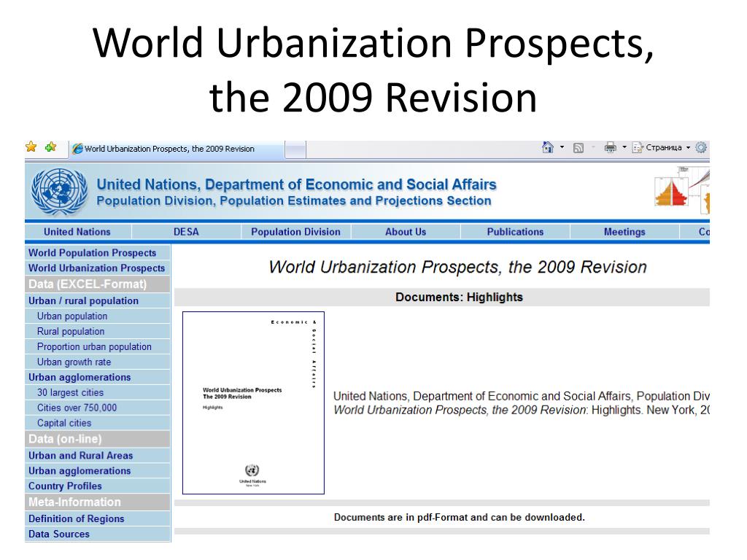Image resolution: width=747 pixels, height=560 pixels.
Task: Open the Urban growth rate link
Action: pos(74,362)
